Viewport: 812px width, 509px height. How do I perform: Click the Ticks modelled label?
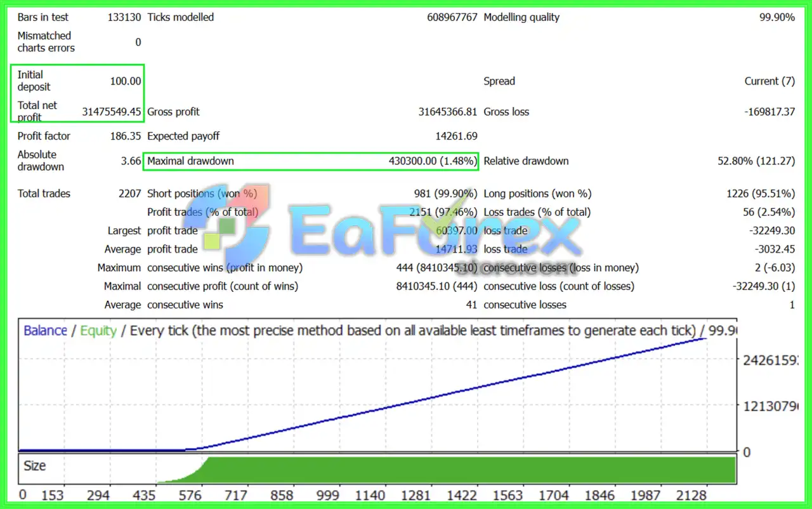point(181,17)
